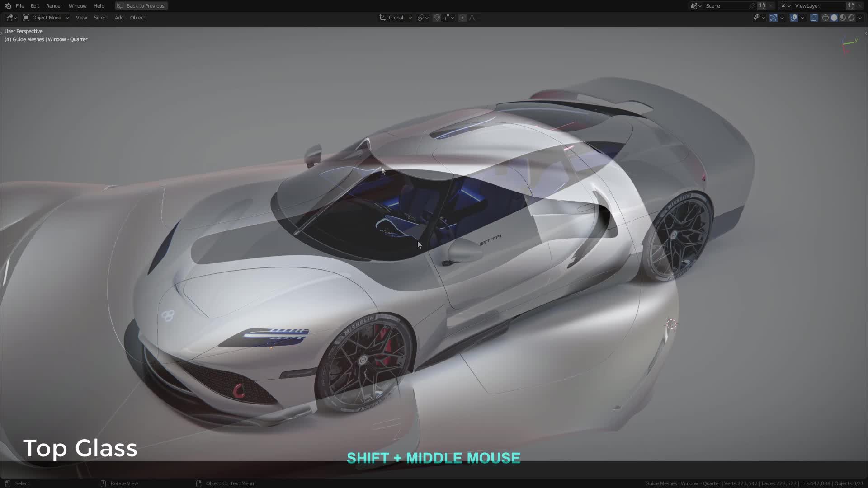Viewport: 868px width, 488px height.
Task: Click the Guide Meshes | Window - Quarter viewport label
Action: click(46, 39)
